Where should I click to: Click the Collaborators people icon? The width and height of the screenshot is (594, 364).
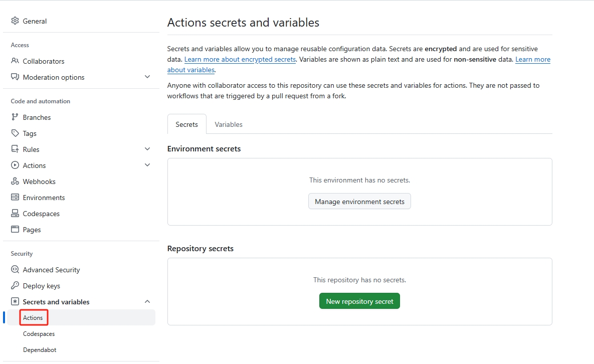15,61
